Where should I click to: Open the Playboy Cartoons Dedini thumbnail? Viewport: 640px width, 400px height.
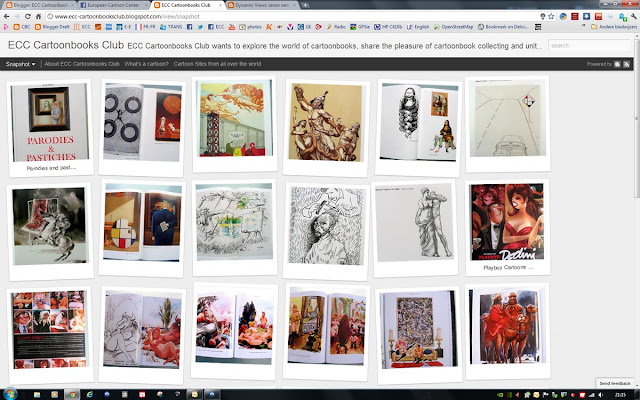[507, 227]
